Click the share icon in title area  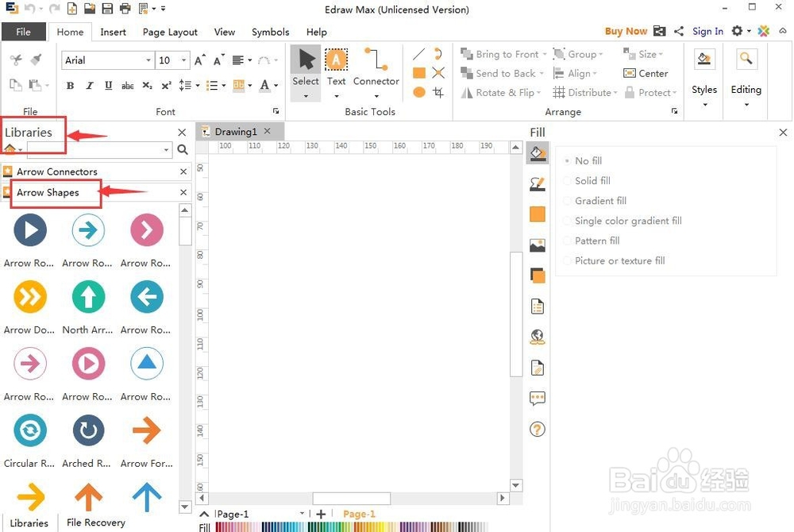[x=679, y=32]
